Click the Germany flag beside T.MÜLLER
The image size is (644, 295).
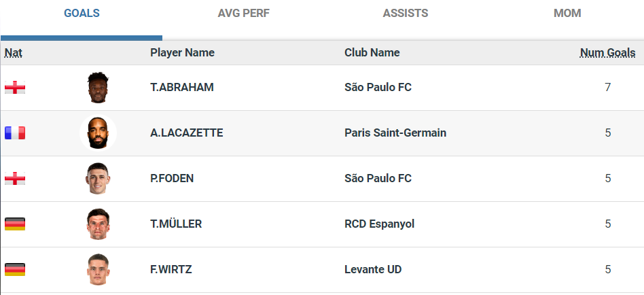(x=15, y=224)
